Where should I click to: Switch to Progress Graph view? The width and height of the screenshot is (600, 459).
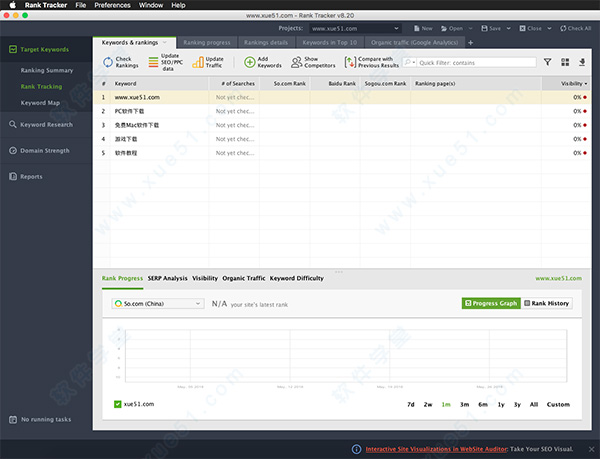pyautogui.click(x=491, y=303)
